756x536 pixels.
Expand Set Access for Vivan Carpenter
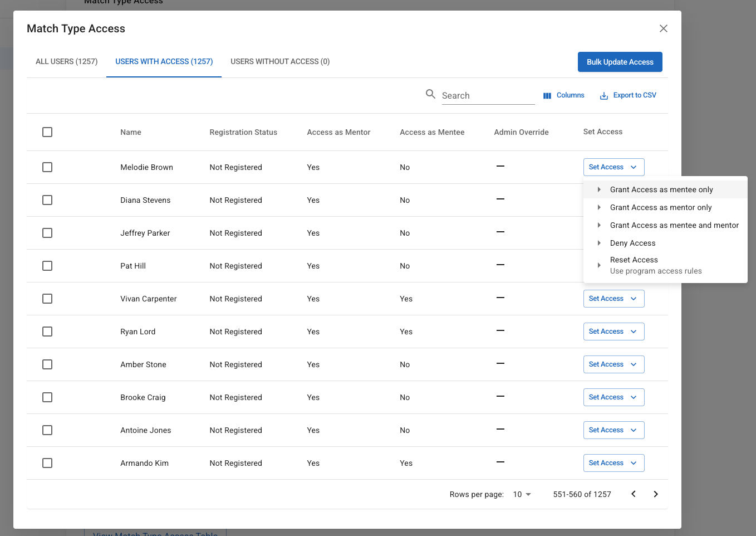[613, 299]
